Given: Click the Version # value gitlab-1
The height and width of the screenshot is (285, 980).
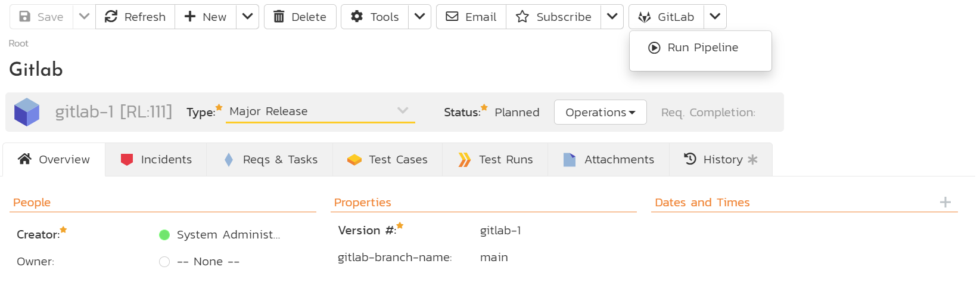Looking at the screenshot, I should 500,231.
